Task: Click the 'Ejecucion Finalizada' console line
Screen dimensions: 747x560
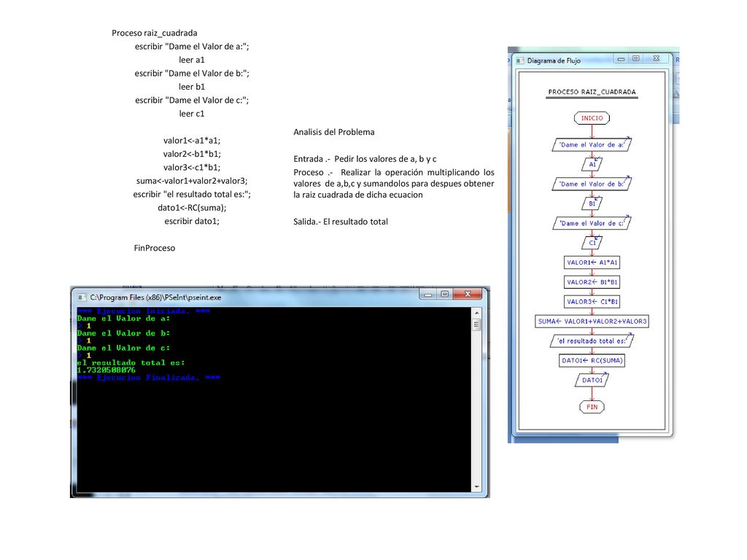Action: click(149, 378)
